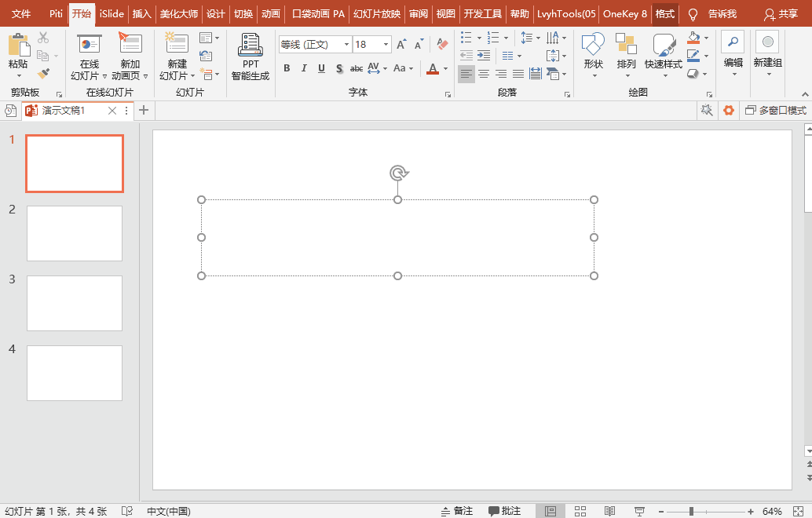Click the magic wand icon in tab bar
This screenshot has width=812, height=518.
(x=706, y=110)
